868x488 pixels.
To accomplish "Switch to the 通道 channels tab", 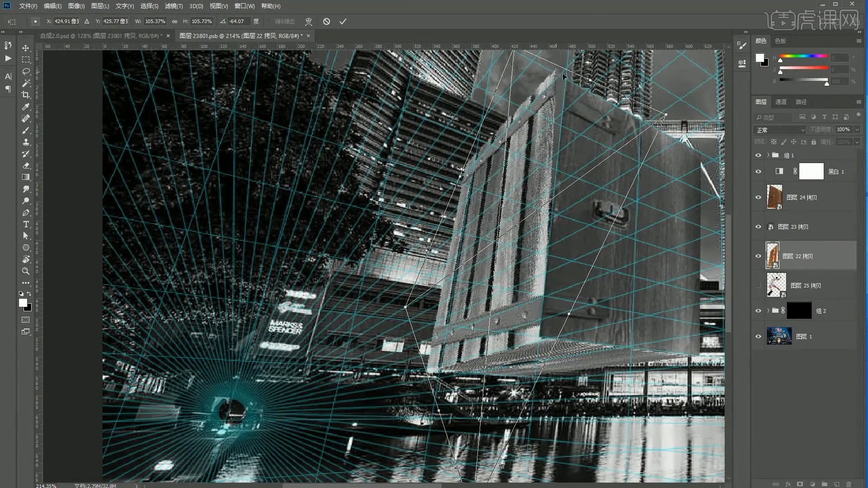I will pos(781,102).
